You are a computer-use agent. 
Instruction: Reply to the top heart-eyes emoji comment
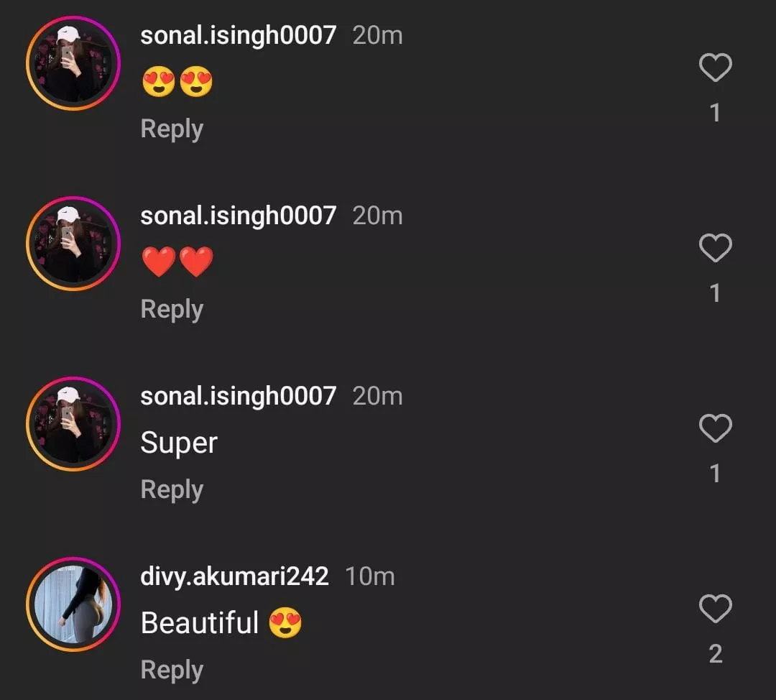(x=172, y=129)
